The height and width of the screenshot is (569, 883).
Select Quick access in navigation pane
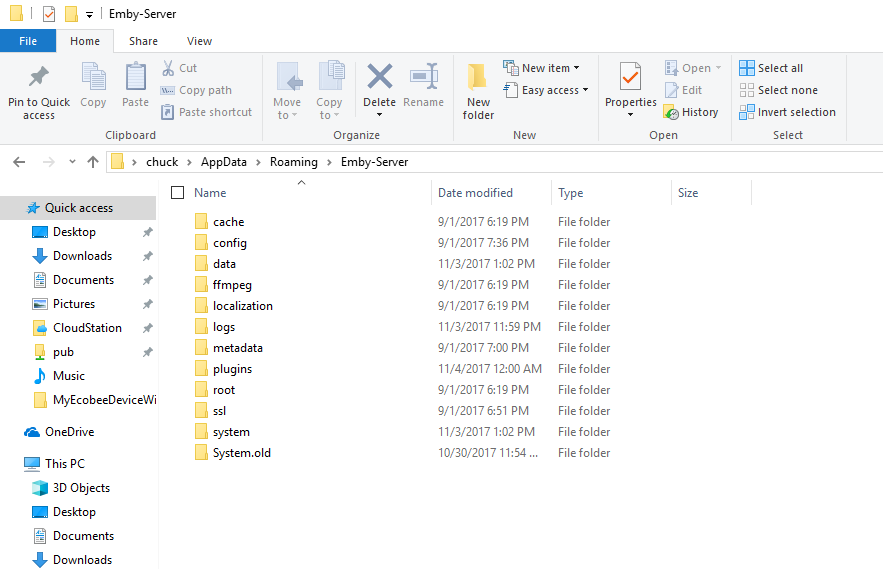coord(78,208)
